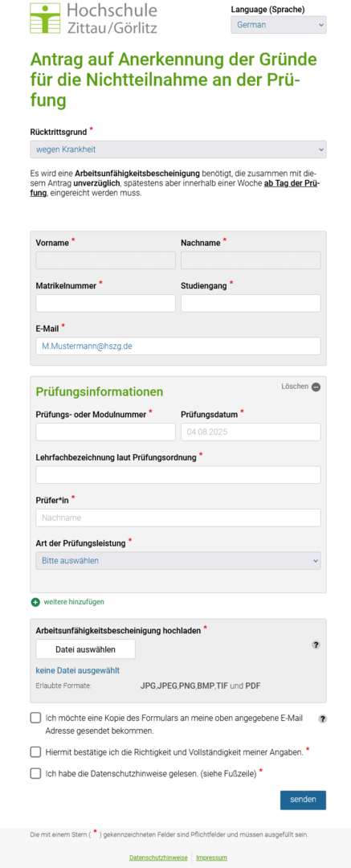The height and width of the screenshot is (868, 351).
Task: Click the Hochschule Zittau/Görlitz logo
Action: point(93,18)
